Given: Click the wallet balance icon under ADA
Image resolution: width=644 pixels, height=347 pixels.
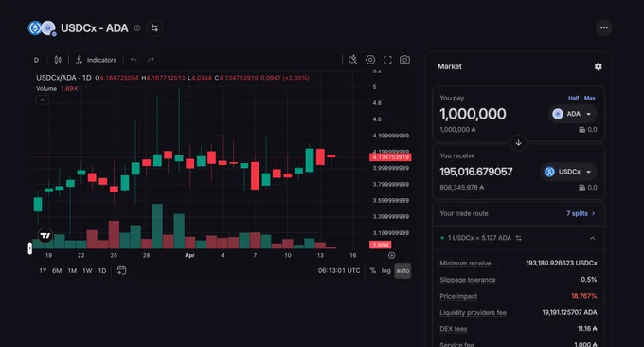Looking at the screenshot, I should [581, 130].
